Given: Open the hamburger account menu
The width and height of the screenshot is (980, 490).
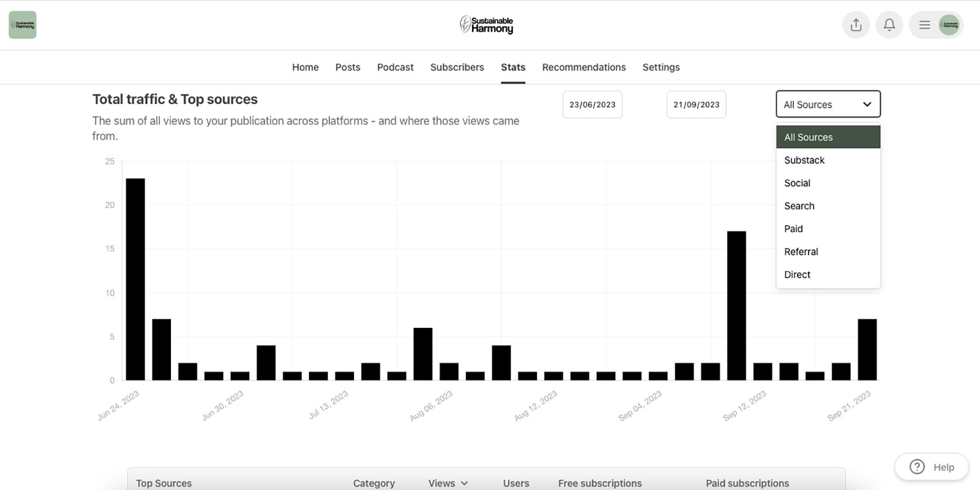Looking at the screenshot, I should (925, 25).
